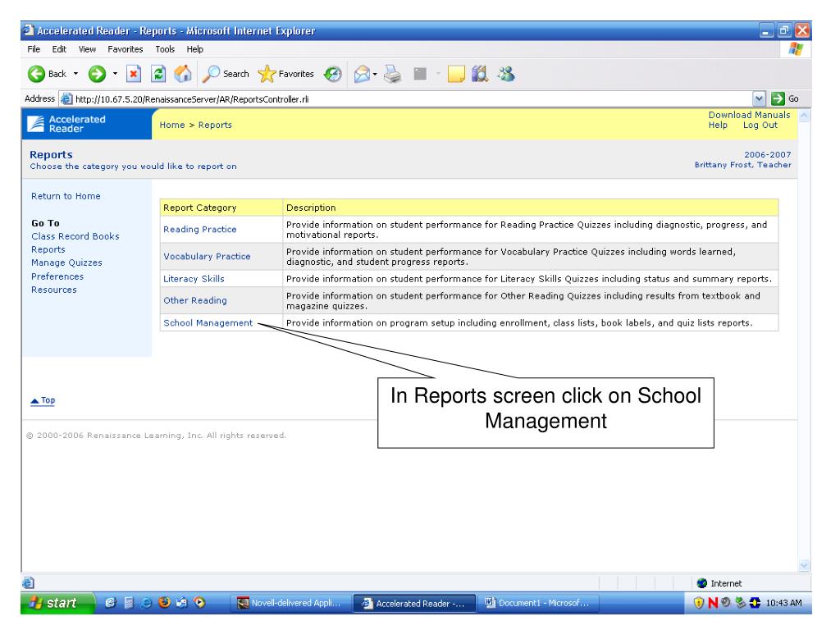Open the star Favorites toolbar button
The height and width of the screenshot is (630, 840).
pyautogui.click(x=285, y=74)
